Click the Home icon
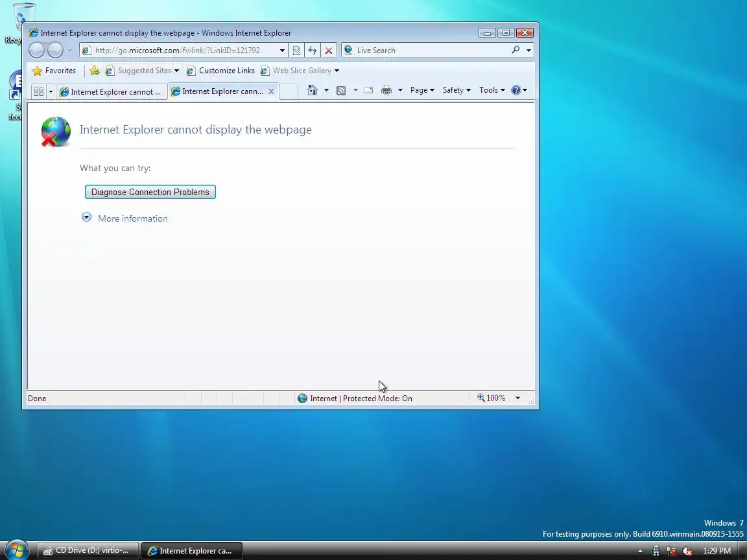 (x=312, y=90)
